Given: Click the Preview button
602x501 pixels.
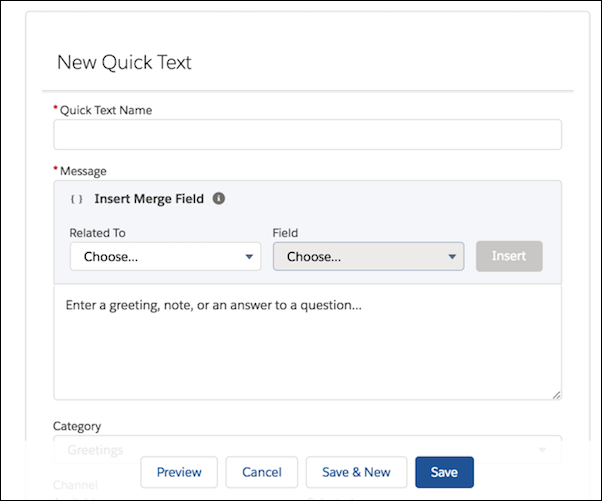Looking at the screenshot, I should [x=179, y=472].
